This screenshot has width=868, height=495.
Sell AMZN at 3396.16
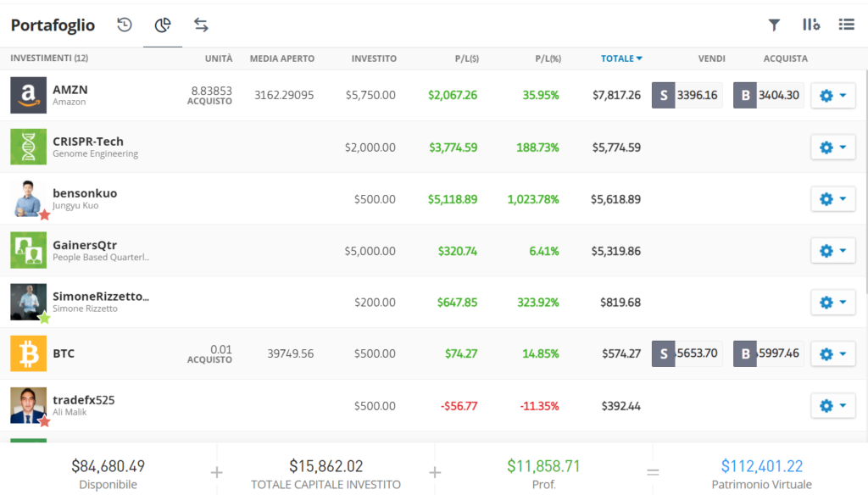[x=687, y=95]
